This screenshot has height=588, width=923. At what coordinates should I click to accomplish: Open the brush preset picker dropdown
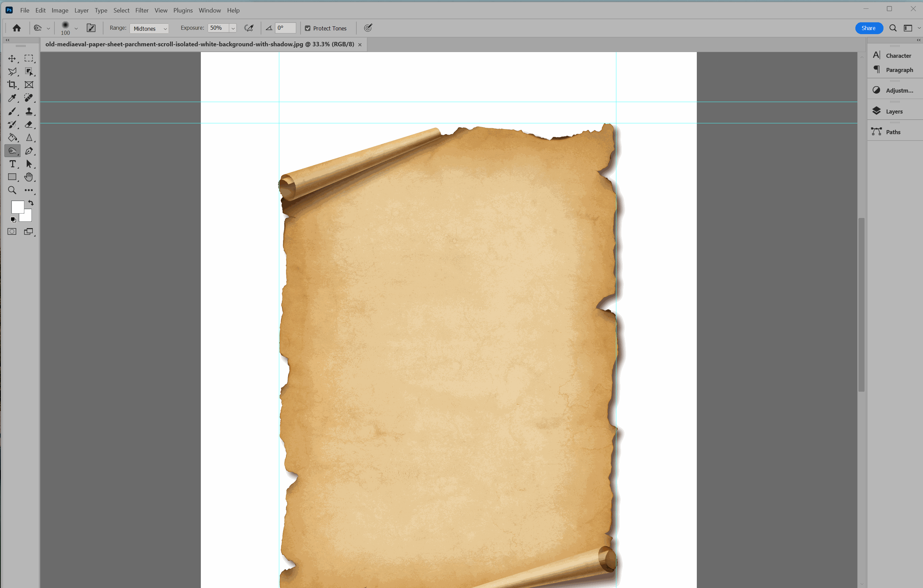pos(76,28)
